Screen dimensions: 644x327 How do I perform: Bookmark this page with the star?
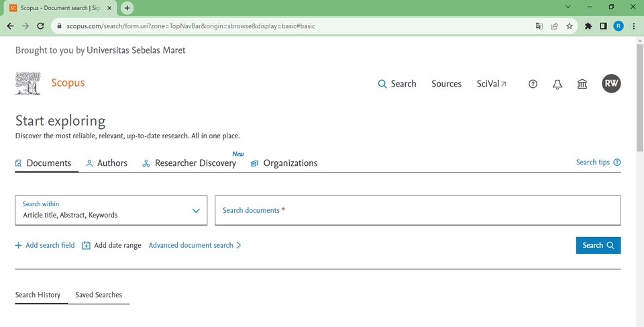coord(570,26)
